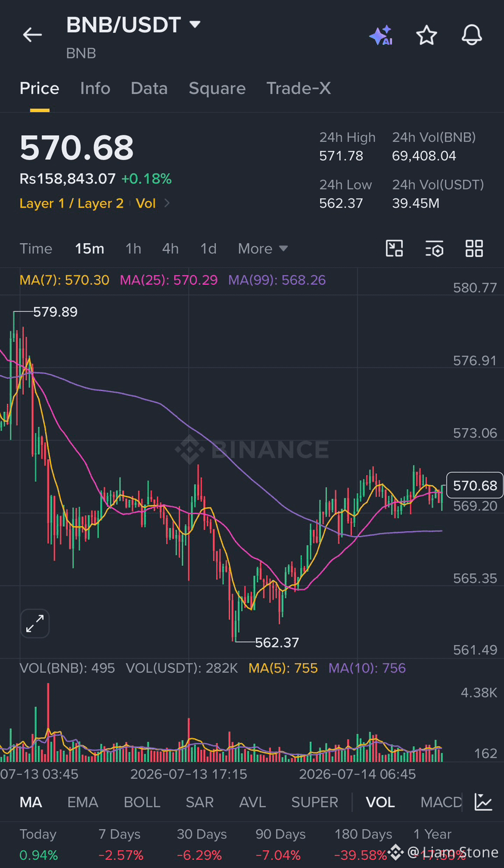This screenshot has width=504, height=868.
Task: Open the AI sparkle assistant icon
Action: pyautogui.click(x=381, y=36)
